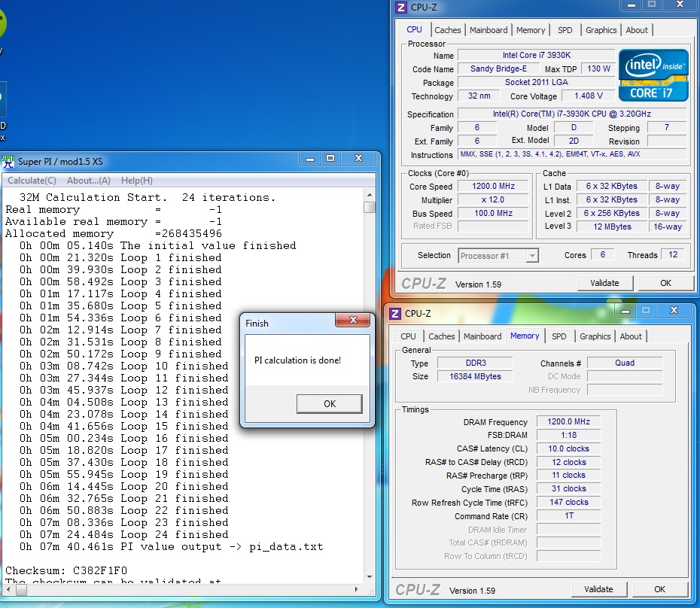Switch to Mainboard tab in lower CPU-Z window
The width and height of the screenshot is (700, 608).
coord(482,336)
